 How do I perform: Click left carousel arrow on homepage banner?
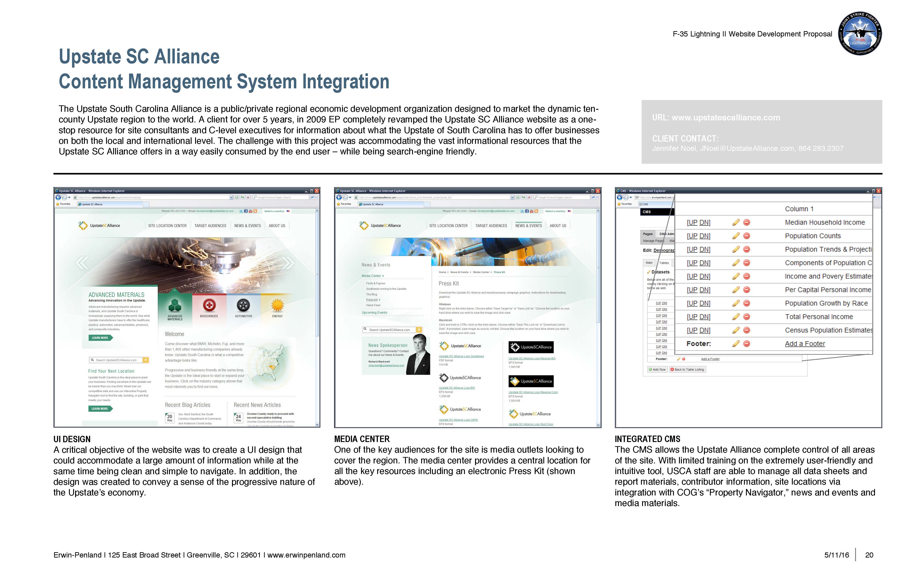[x=82, y=263]
